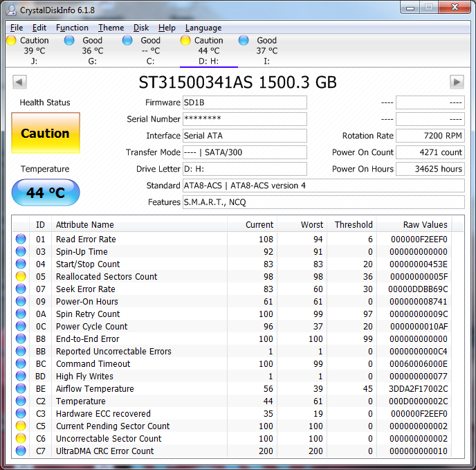Select the blue Good status orb for C: drive

point(127,40)
